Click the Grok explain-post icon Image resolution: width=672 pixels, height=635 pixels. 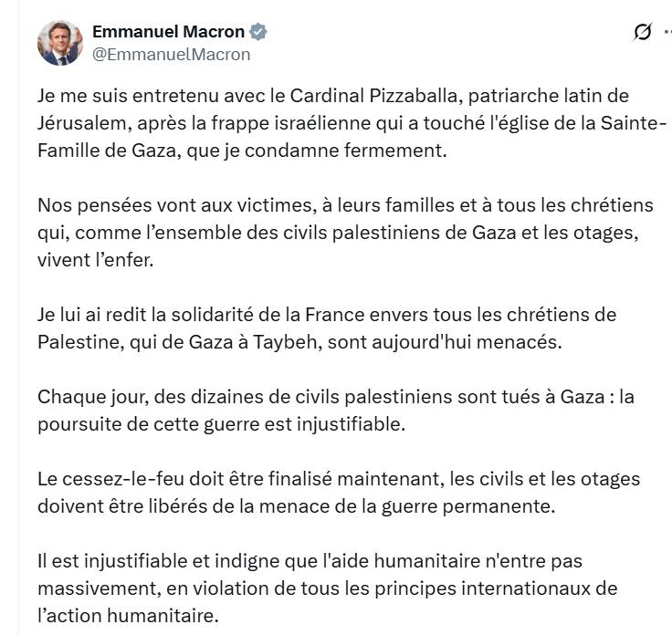tap(643, 32)
